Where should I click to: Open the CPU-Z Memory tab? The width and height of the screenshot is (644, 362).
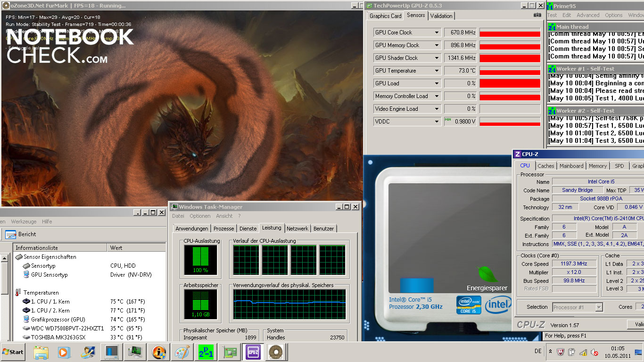click(x=597, y=166)
